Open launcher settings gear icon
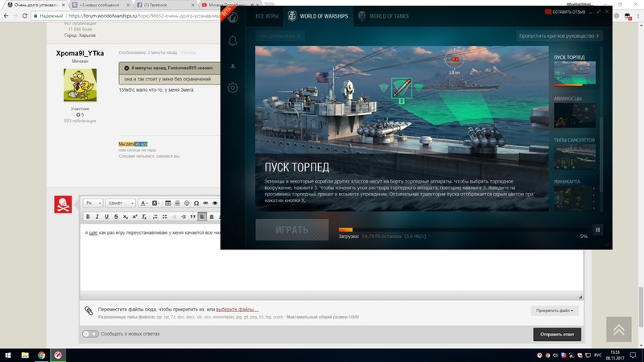The height and width of the screenshot is (362, 644). (x=233, y=88)
